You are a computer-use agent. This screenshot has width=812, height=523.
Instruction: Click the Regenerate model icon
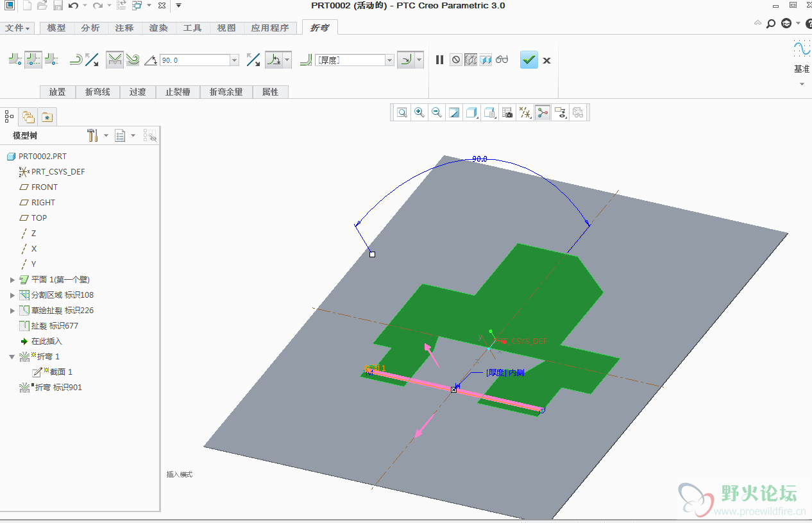coord(121,6)
